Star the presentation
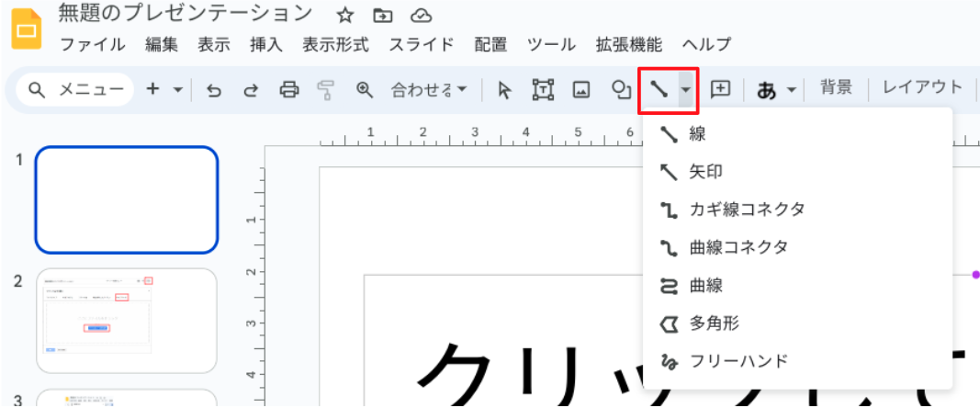 [345, 16]
